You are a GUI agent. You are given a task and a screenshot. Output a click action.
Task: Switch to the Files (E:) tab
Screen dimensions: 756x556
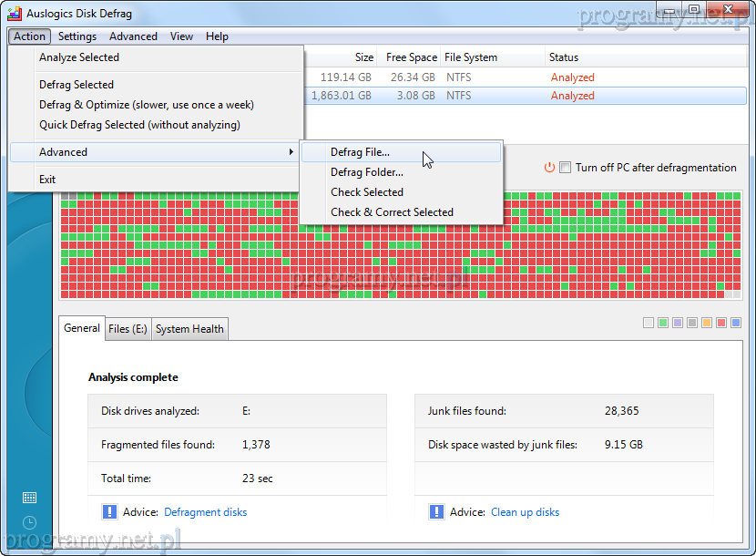pos(128,329)
